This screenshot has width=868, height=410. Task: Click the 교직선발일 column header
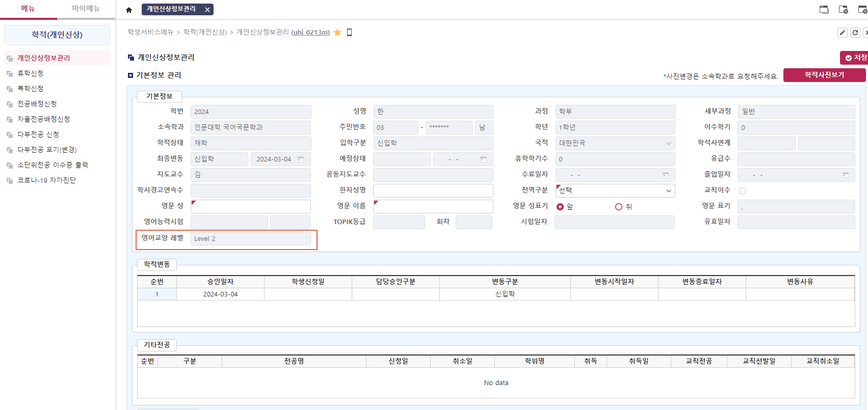click(x=759, y=361)
